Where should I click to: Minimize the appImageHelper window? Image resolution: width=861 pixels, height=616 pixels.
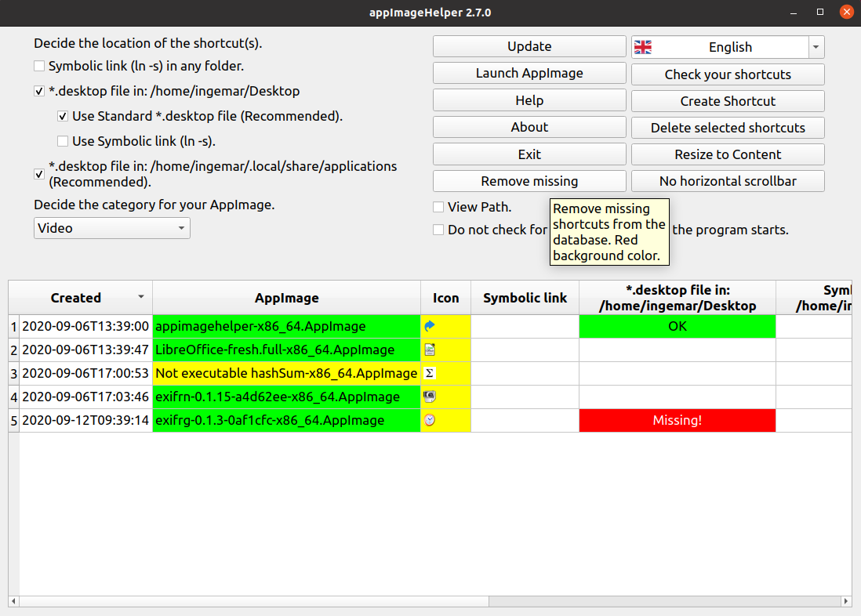click(794, 12)
